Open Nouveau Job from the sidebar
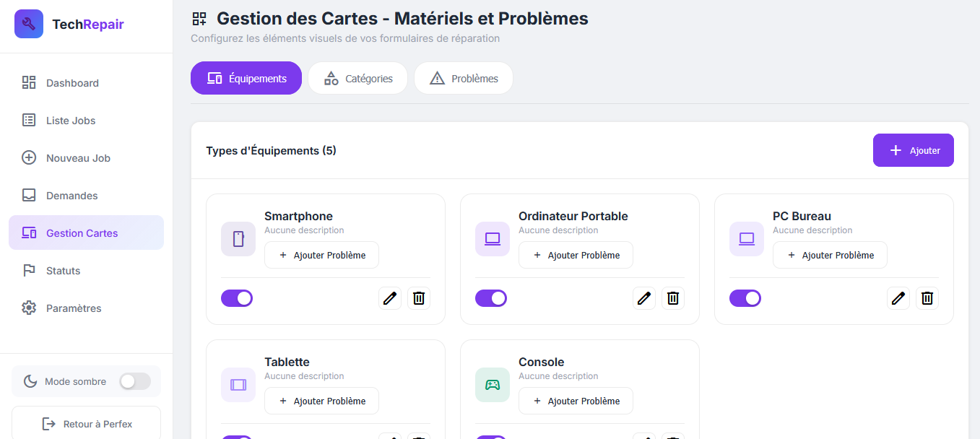Image resolution: width=980 pixels, height=439 pixels. (x=78, y=157)
